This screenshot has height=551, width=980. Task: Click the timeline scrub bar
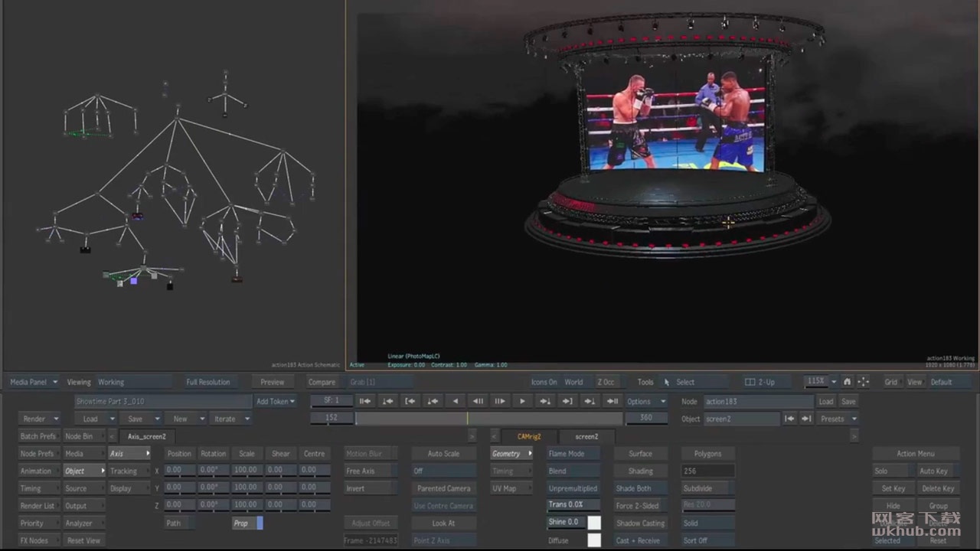pos(488,419)
